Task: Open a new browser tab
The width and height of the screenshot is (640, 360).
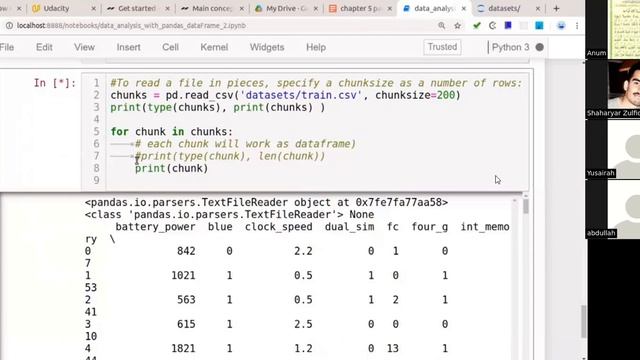Action: [x=556, y=8]
